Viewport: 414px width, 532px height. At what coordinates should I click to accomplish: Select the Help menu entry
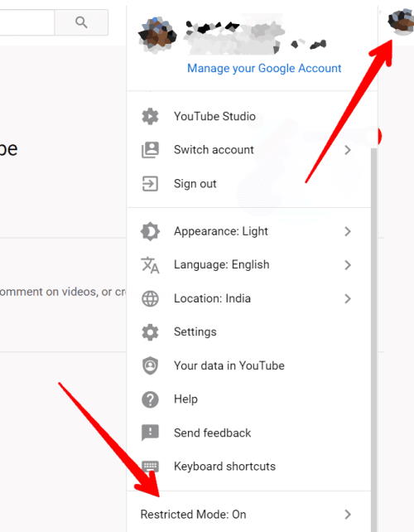249,399
